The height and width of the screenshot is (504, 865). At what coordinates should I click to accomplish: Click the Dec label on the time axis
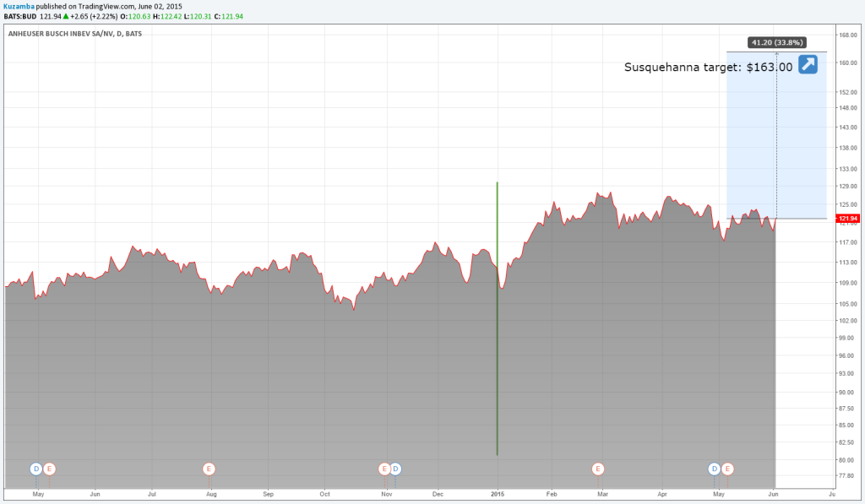(x=438, y=494)
